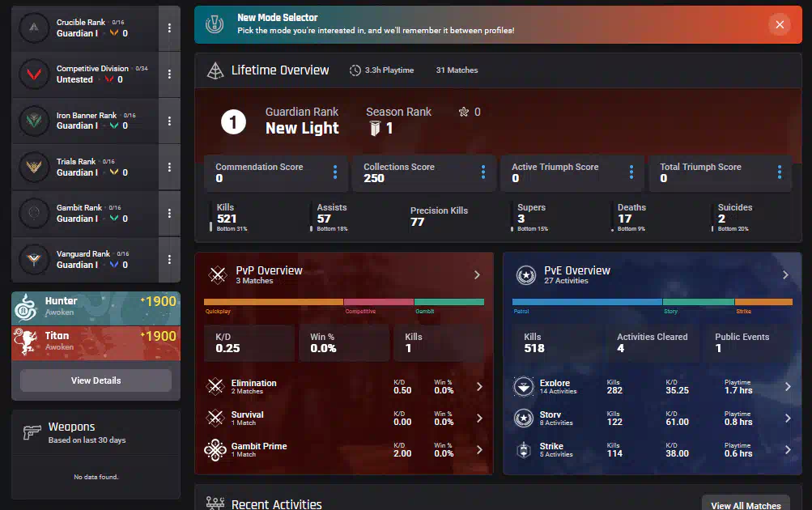
Task: Select the Titan character card
Action: [x=96, y=342]
